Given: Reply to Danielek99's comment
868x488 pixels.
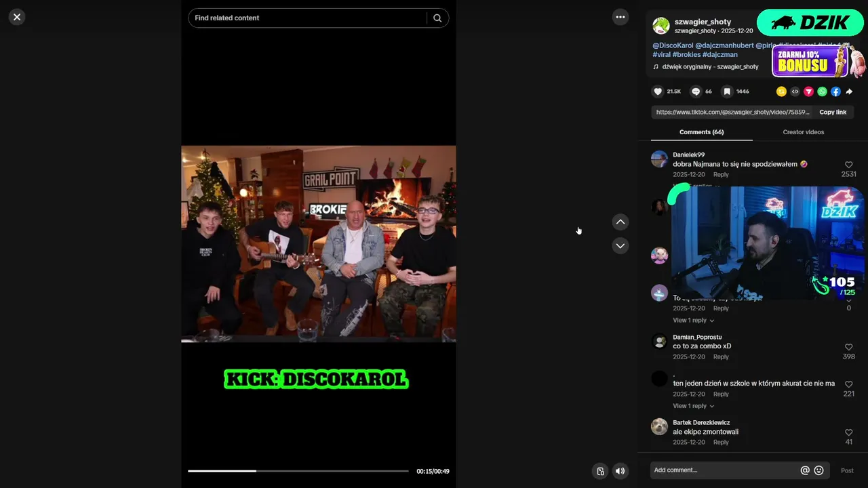Looking at the screenshot, I should click(721, 175).
